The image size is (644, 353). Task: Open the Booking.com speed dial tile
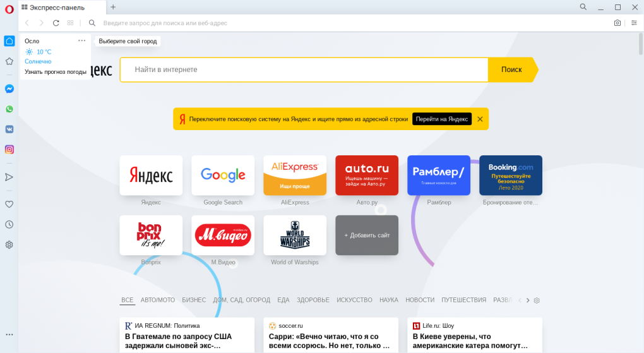coord(511,176)
